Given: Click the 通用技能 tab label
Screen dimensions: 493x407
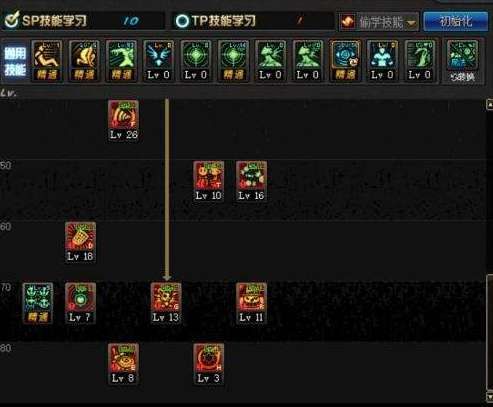Looking at the screenshot, I should pyautogui.click(x=15, y=61).
